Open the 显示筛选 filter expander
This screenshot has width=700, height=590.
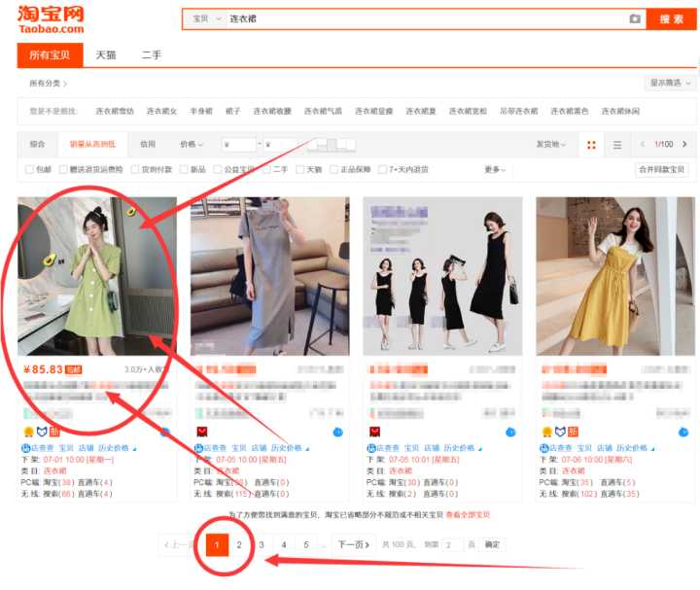coord(670,83)
